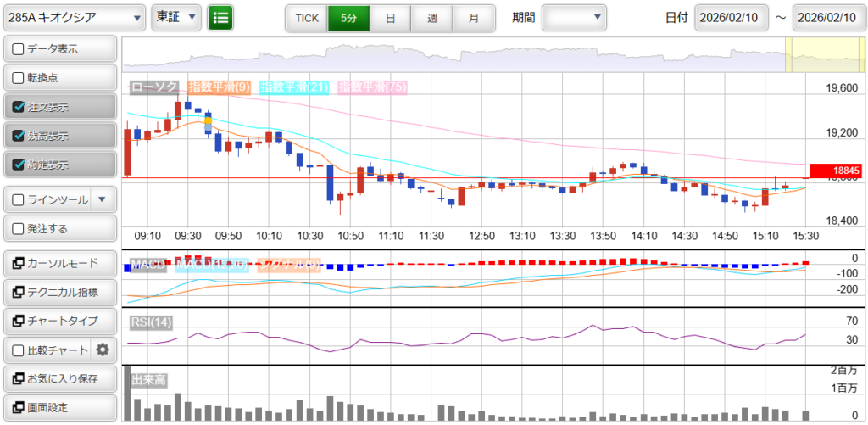The height and width of the screenshot is (425, 868).
Task: Click the お気に入り保存 window icon
Action: pos(18,378)
